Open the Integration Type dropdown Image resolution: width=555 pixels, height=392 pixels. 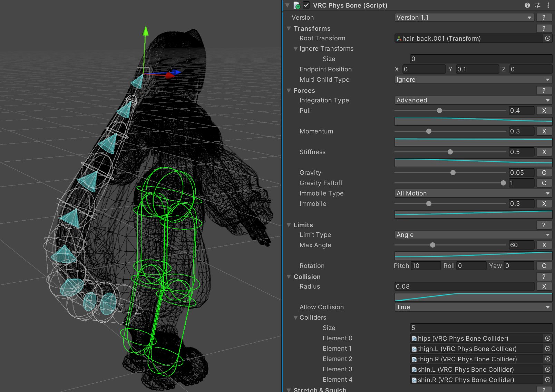(x=473, y=100)
